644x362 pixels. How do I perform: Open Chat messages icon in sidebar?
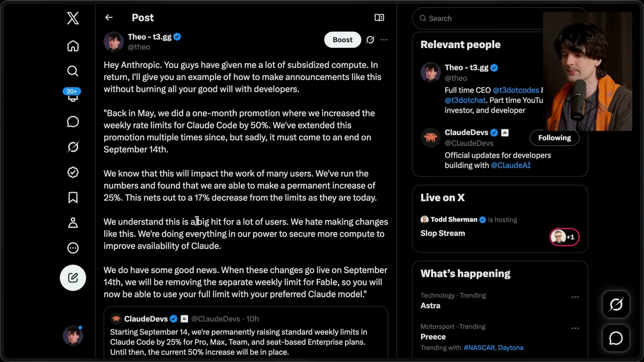73,122
